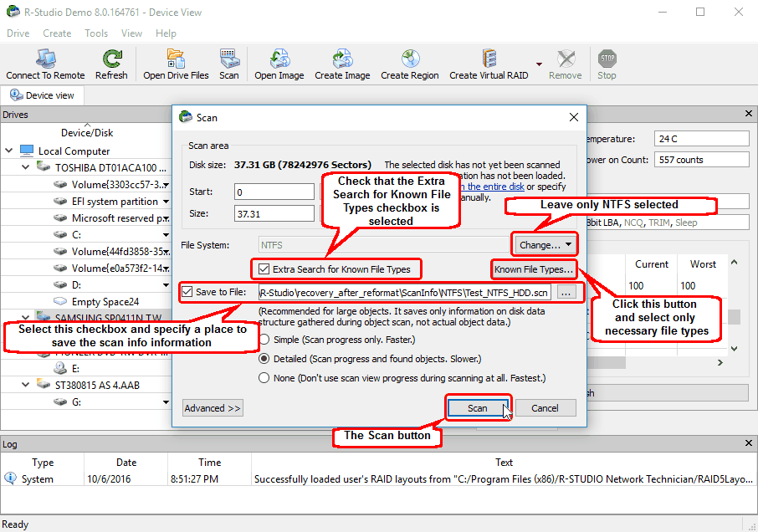Click the Refresh toolbar icon

111,59
